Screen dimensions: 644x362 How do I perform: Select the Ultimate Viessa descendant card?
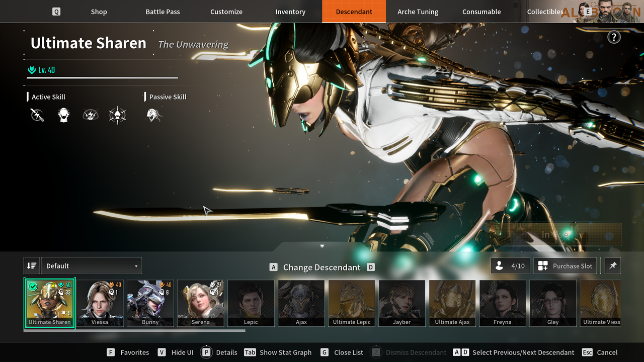point(600,303)
